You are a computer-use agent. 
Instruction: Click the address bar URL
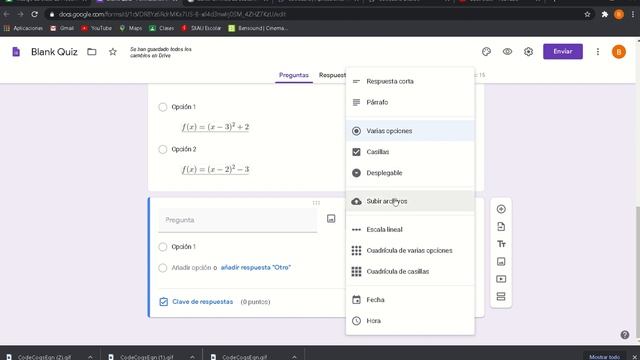click(172, 14)
